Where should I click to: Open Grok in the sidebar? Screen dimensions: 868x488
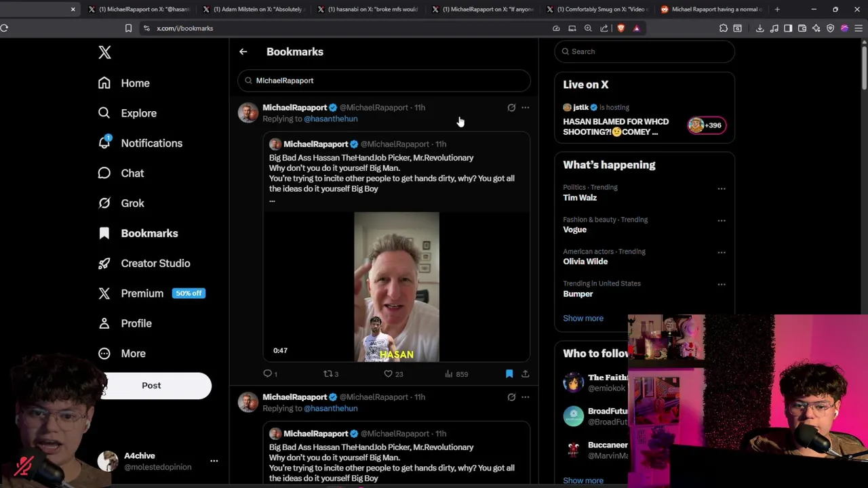pyautogui.click(x=132, y=203)
